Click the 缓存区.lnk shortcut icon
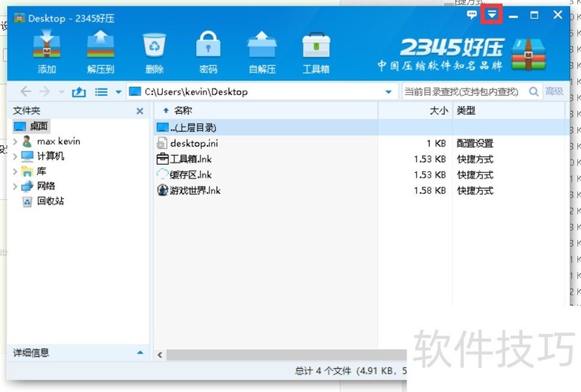The width and height of the screenshot is (581, 392). 162,174
